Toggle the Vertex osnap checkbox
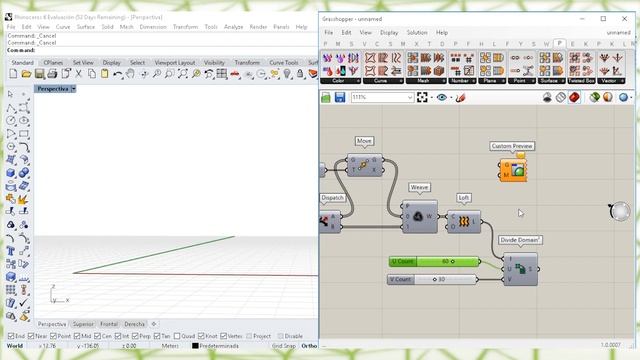 [223, 336]
